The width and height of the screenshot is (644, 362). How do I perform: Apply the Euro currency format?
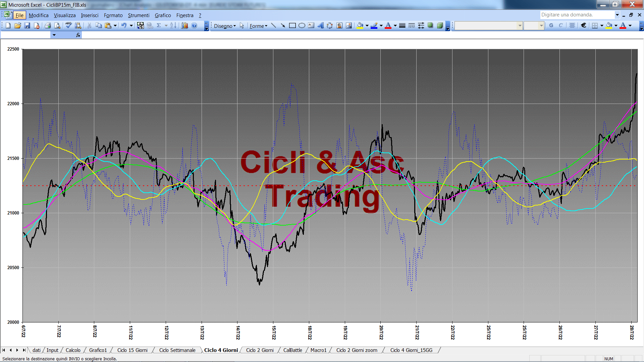click(x=584, y=25)
